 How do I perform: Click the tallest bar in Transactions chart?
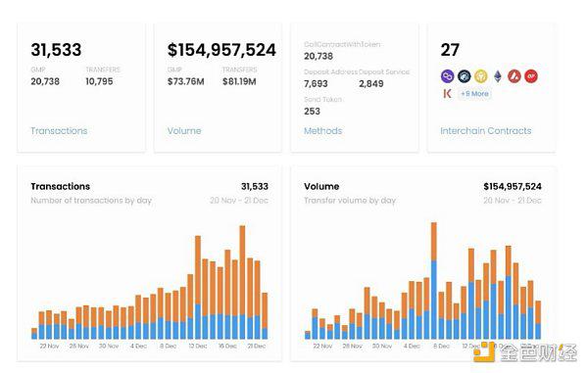242,282
